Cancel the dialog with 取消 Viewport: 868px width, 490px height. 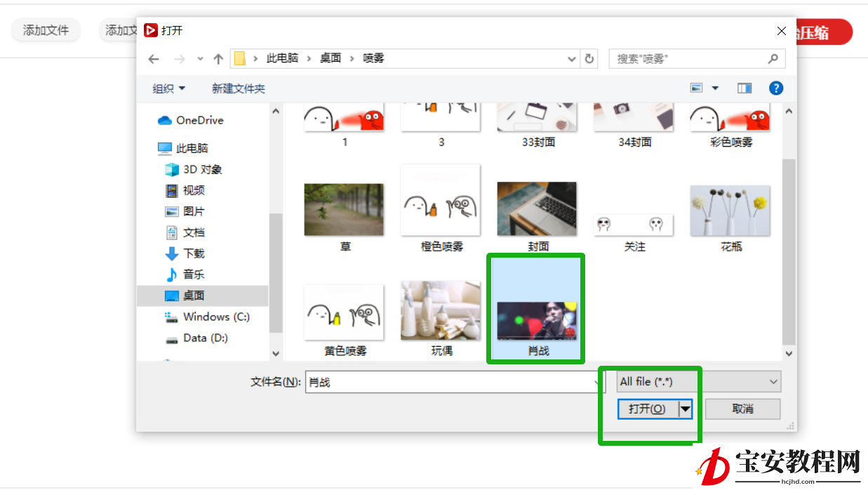click(742, 409)
